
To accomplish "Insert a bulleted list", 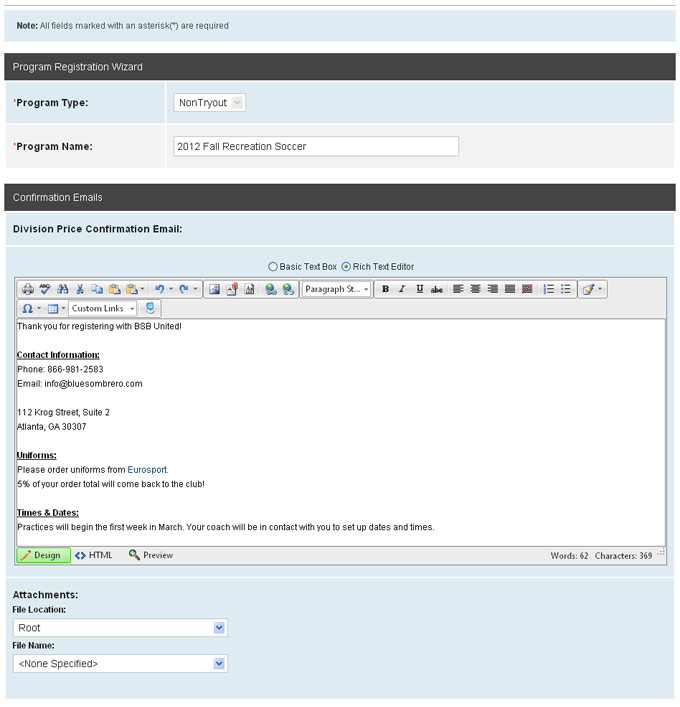I will tap(565, 289).
